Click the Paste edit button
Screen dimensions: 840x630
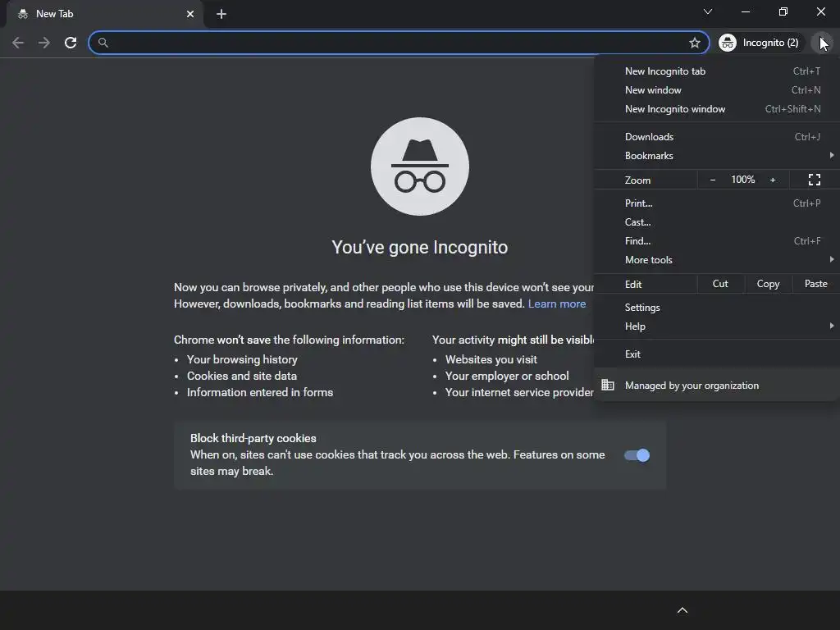(816, 284)
